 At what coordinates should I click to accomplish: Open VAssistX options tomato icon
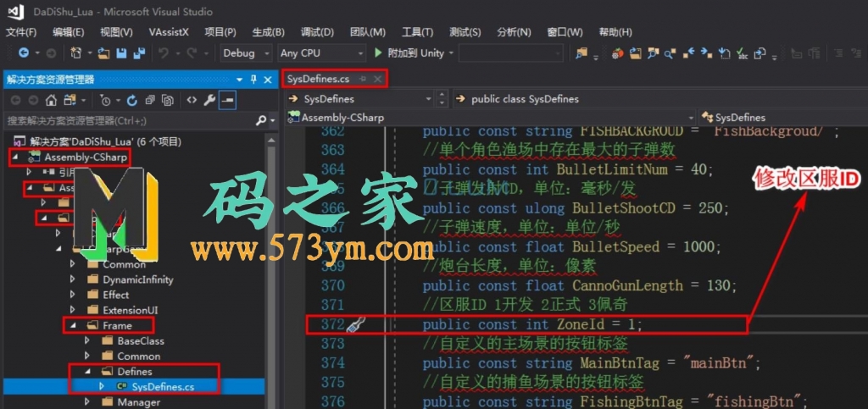(617, 53)
